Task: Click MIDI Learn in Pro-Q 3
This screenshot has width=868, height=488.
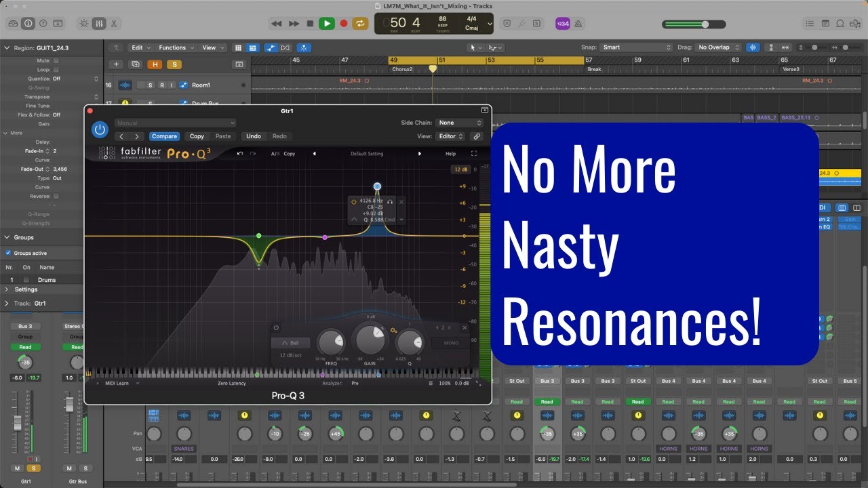Action: [117, 383]
